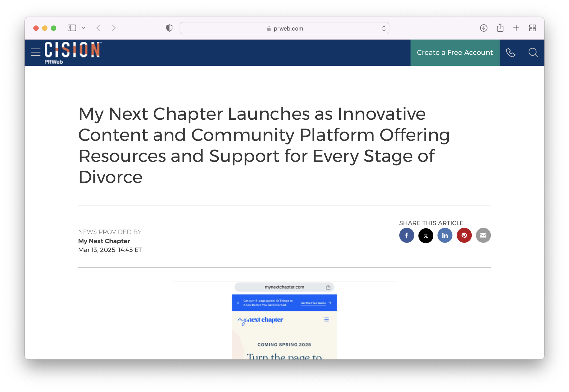Share article on Pinterest
The height and width of the screenshot is (392, 569).
464,235
